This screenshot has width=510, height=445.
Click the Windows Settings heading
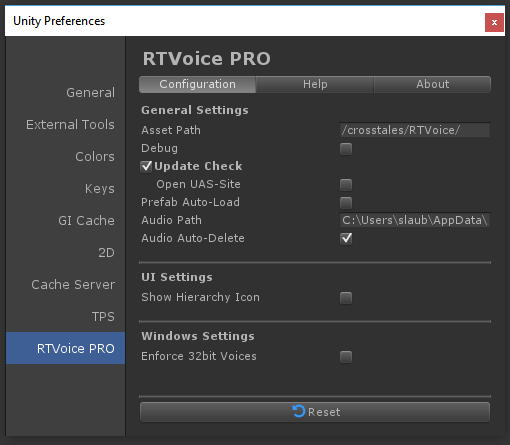point(198,336)
